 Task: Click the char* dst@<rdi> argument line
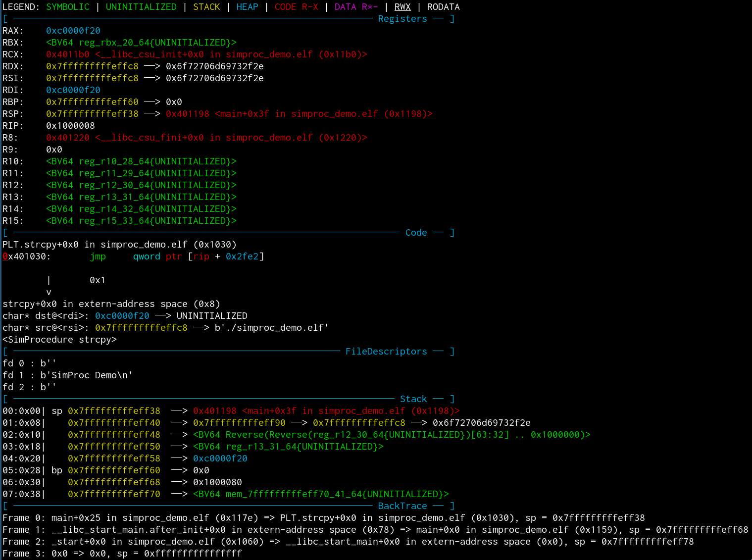(x=125, y=316)
